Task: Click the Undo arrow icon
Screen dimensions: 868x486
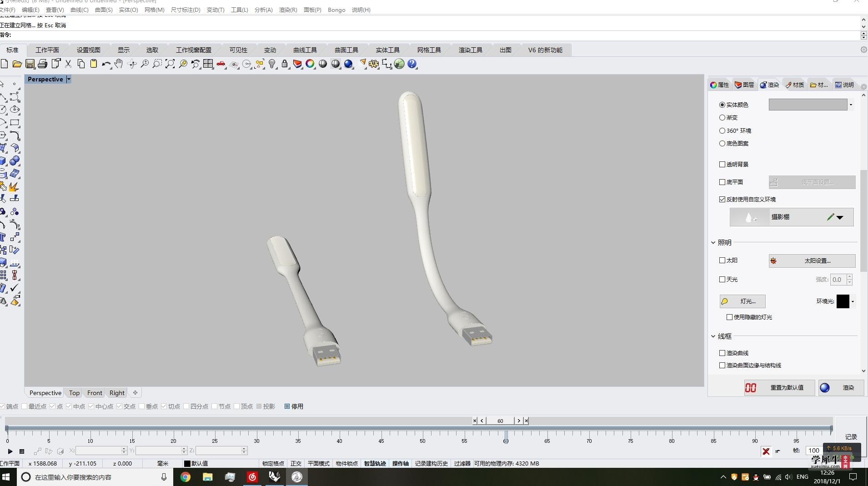Action: (106, 64)
